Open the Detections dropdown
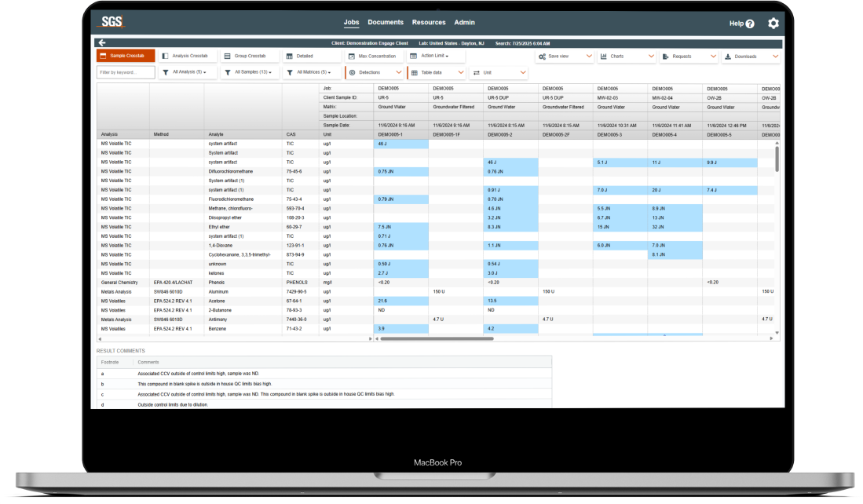Viewport: 863px width, 504px height. pos(375,72)
